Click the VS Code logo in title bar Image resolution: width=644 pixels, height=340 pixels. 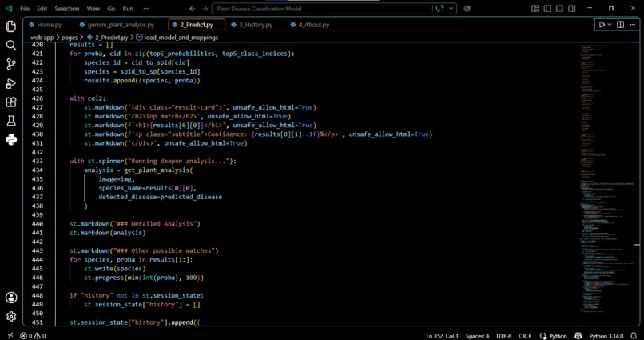click(8, 9)
